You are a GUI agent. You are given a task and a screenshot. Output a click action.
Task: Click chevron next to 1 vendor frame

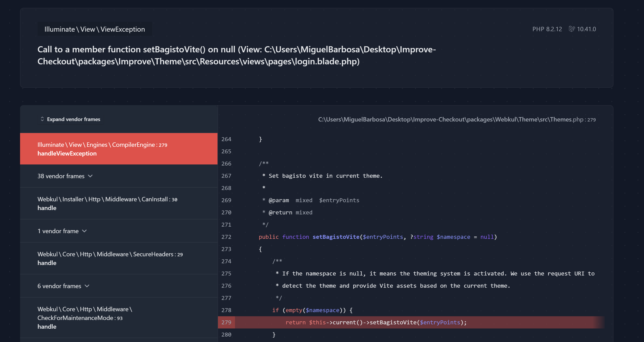pyautogui.click(x=84, y=231)
